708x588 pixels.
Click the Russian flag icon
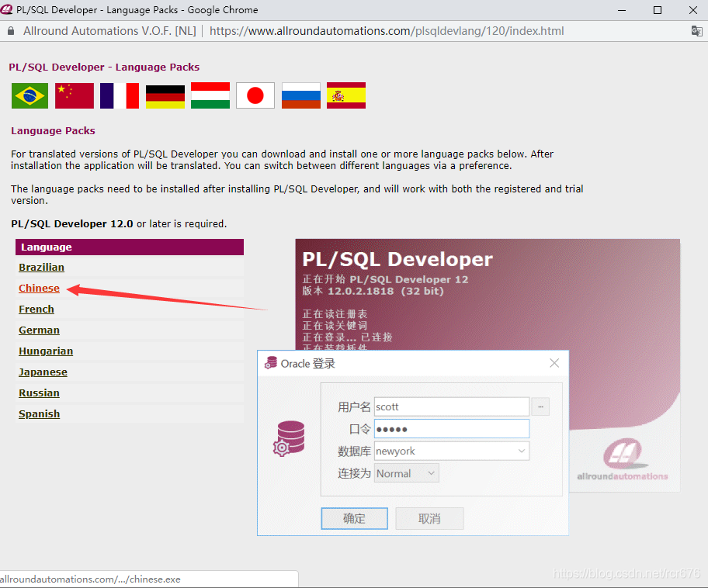tap(301, 95)
